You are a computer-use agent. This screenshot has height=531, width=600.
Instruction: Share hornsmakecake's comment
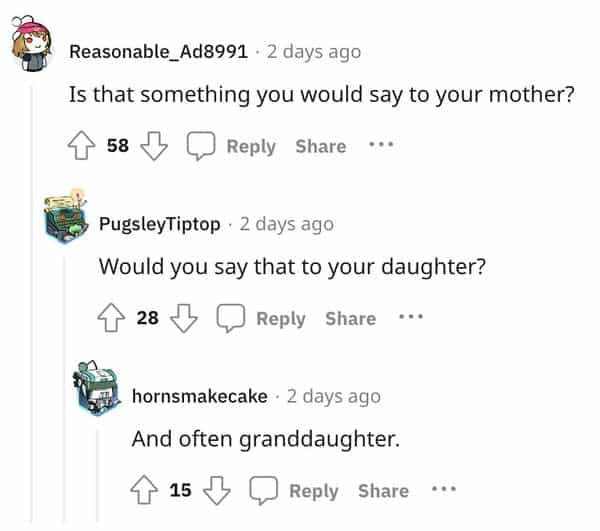tap(383, 491)
